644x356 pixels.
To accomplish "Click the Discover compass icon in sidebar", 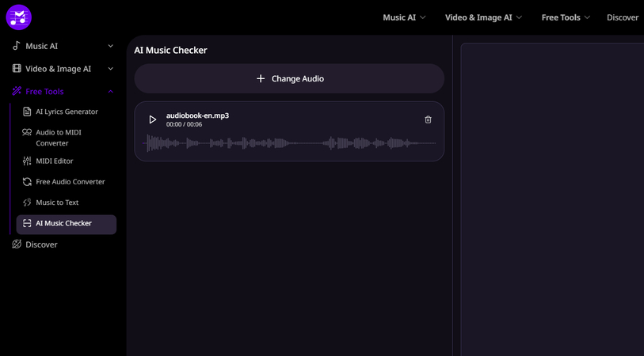I will click(17, 244).
